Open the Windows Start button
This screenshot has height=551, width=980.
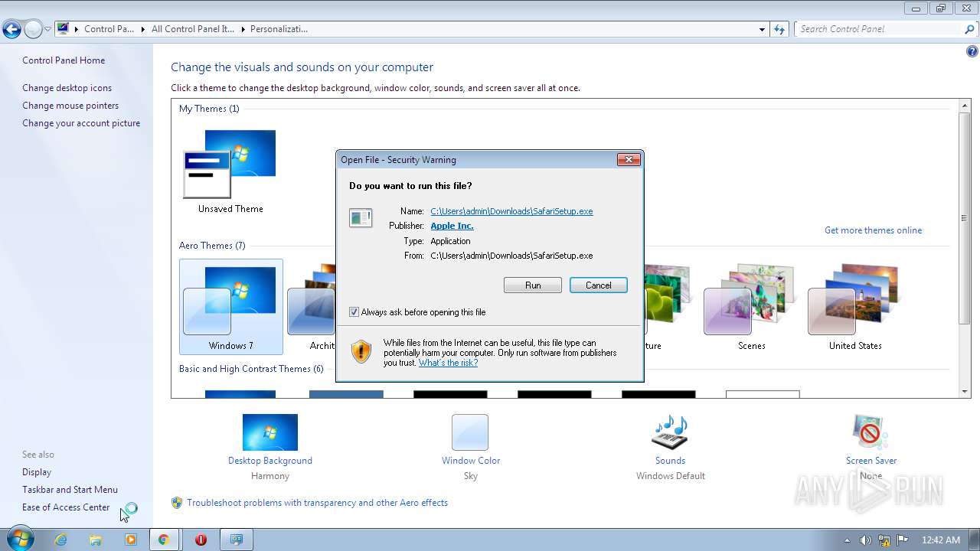[x=18, y=540]
